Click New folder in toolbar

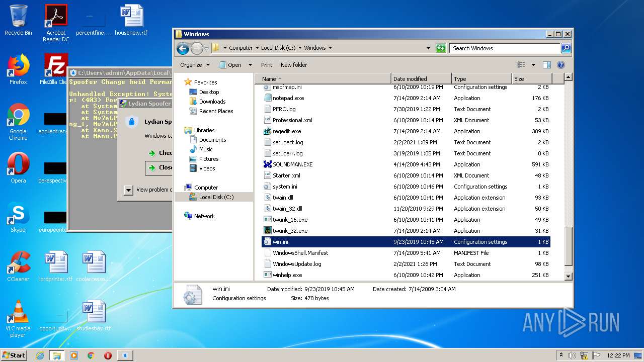pos(294,65)
